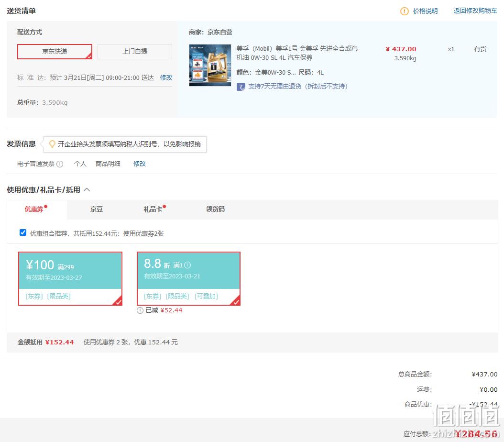The height and width of the screenshot is (442, 504).
Task: Click the lightbulb tip icon for invoice
Action: (x=52, y=144)
